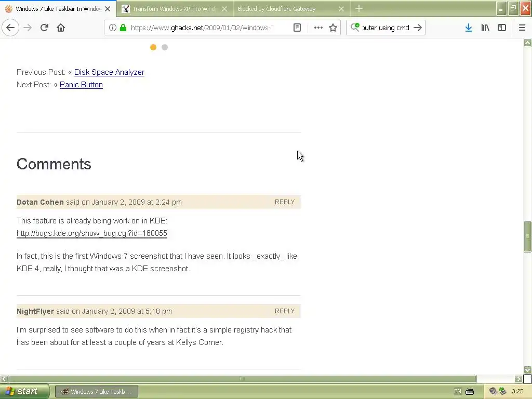Click the network computers tray icon
The width and height of the screenshot is (532, 399).
(x=503, y=391)
